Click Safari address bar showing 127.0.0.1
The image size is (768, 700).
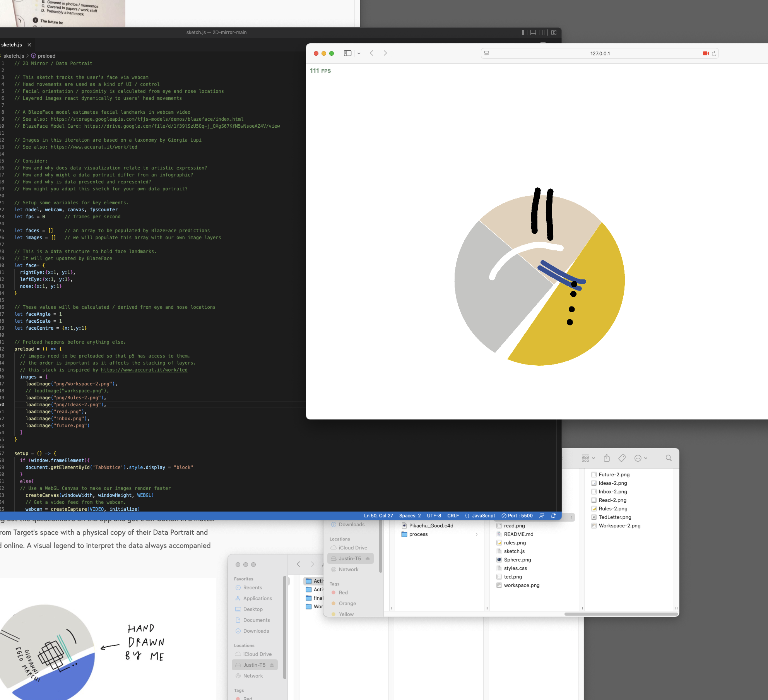click(x=599, y=53)
